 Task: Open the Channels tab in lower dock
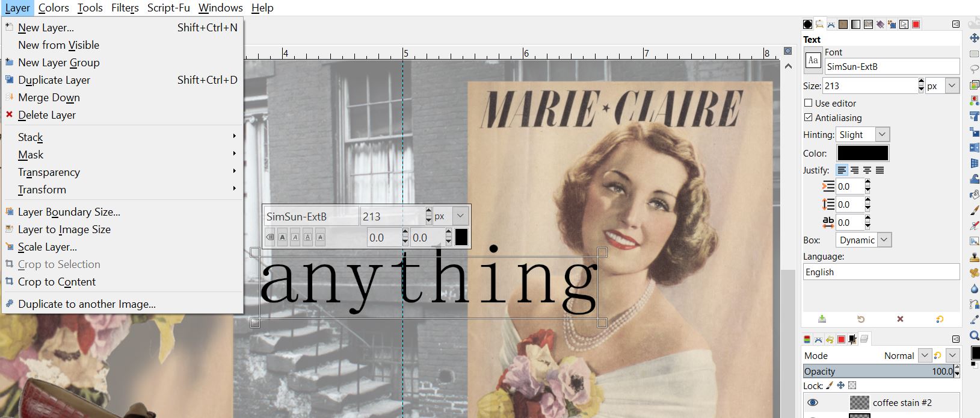coord(807,340)
